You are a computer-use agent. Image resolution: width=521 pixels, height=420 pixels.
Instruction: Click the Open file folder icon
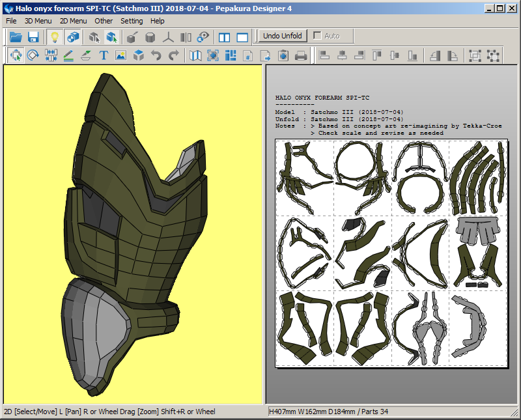[16, 37]
